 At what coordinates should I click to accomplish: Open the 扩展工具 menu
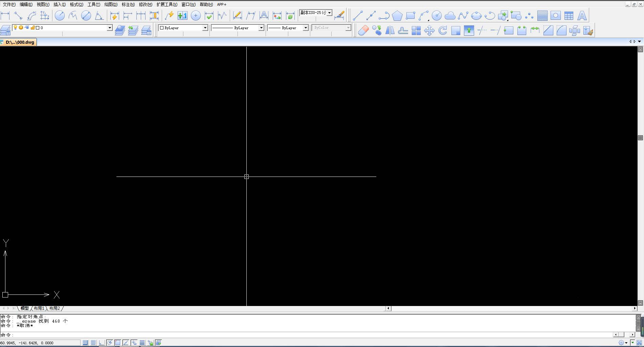(167, 4)
